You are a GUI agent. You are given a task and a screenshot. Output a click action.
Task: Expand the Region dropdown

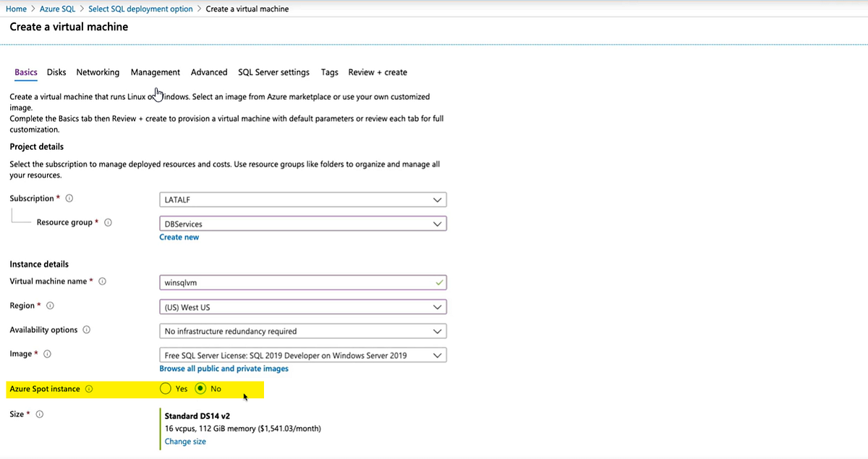[x=302, y=306]
